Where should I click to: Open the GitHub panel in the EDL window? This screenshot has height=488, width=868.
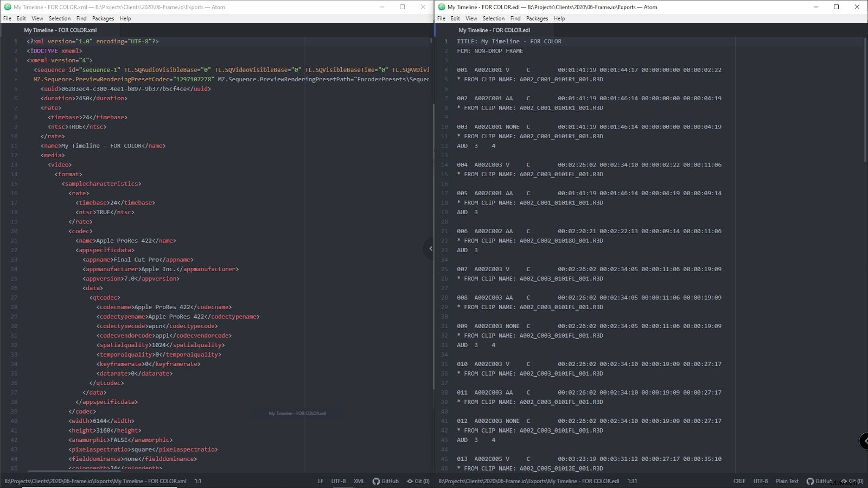coord(819,481)
